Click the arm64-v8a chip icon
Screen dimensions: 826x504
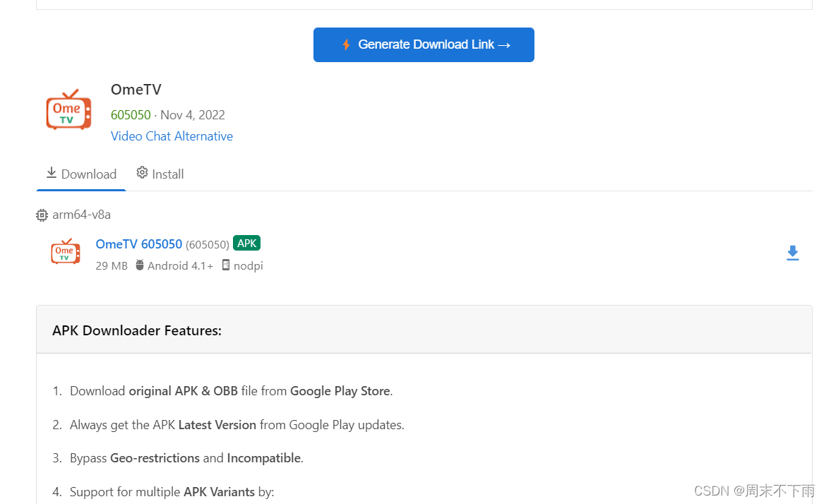coord(42,215)
